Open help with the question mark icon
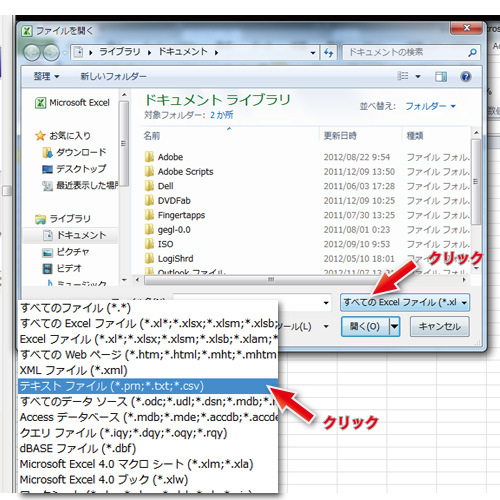500x500 pixels. pos(466,77)
